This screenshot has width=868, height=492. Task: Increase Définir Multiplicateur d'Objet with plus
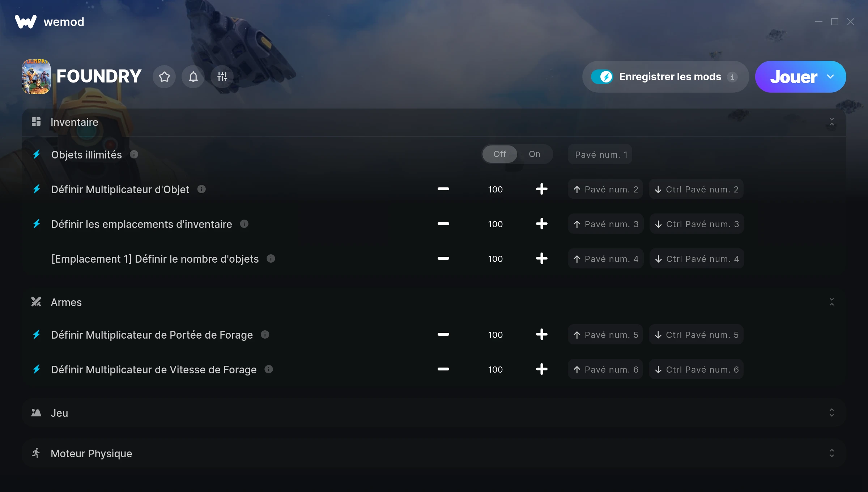[x=541, y=189]
